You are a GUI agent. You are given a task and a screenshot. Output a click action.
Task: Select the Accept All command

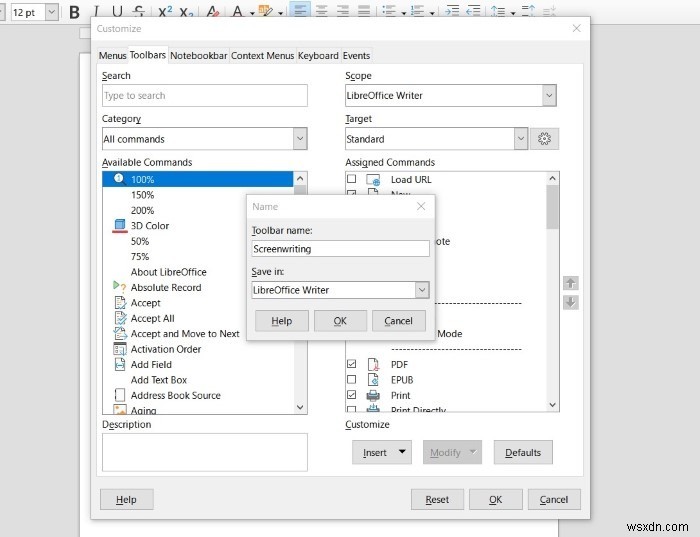(x=153, y=318)
